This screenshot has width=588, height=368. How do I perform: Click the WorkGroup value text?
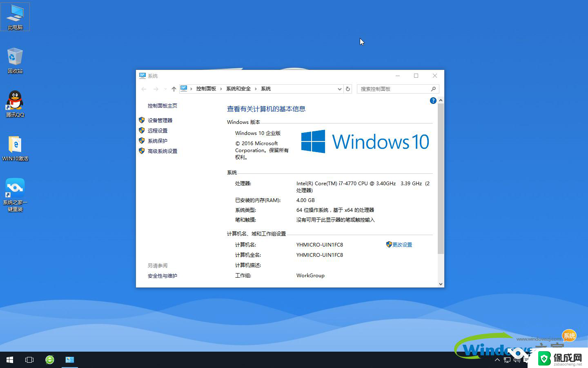310,275
